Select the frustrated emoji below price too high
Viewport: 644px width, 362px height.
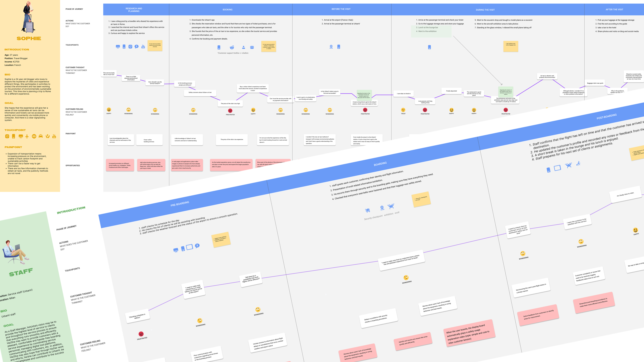(230, 111)
